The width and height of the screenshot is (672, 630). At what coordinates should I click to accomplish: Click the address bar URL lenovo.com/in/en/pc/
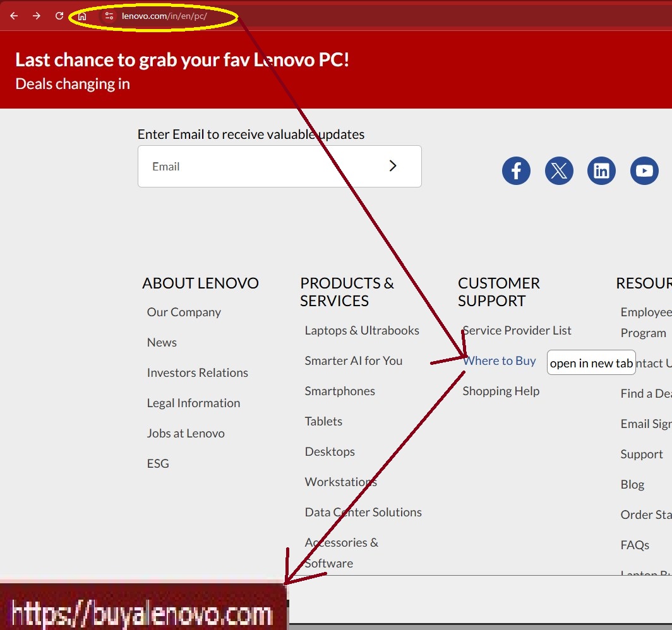(164, 16)
